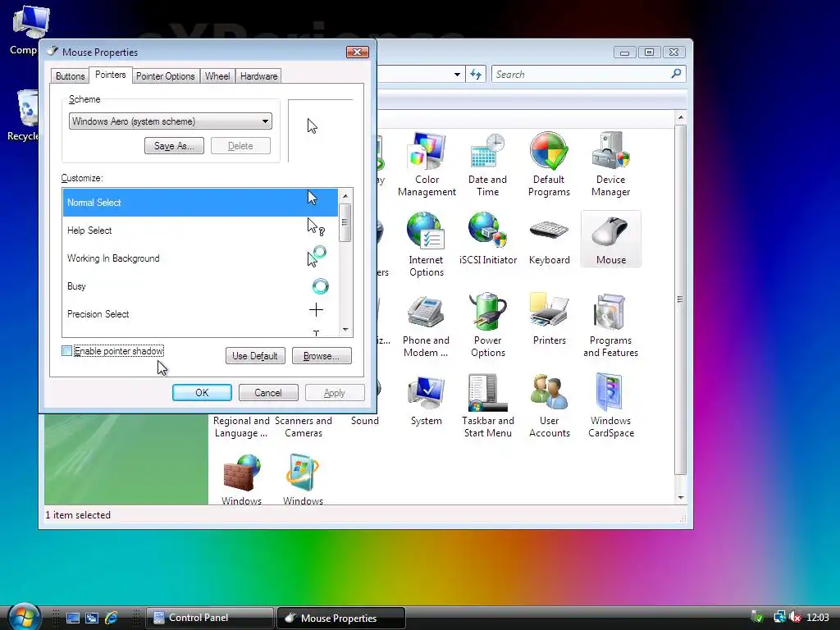Click OK in Mouse Properties
The image size is (840, 630).
pos(202,393)
